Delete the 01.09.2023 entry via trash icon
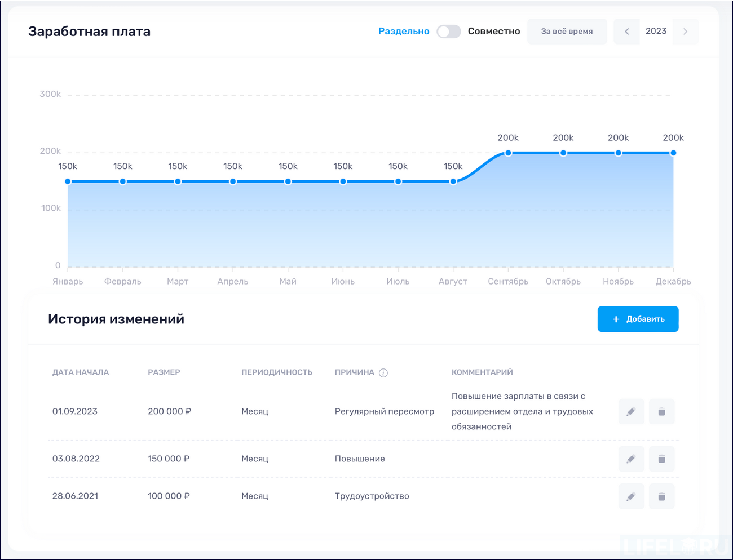The image size is (733, 560). (661, 411)
